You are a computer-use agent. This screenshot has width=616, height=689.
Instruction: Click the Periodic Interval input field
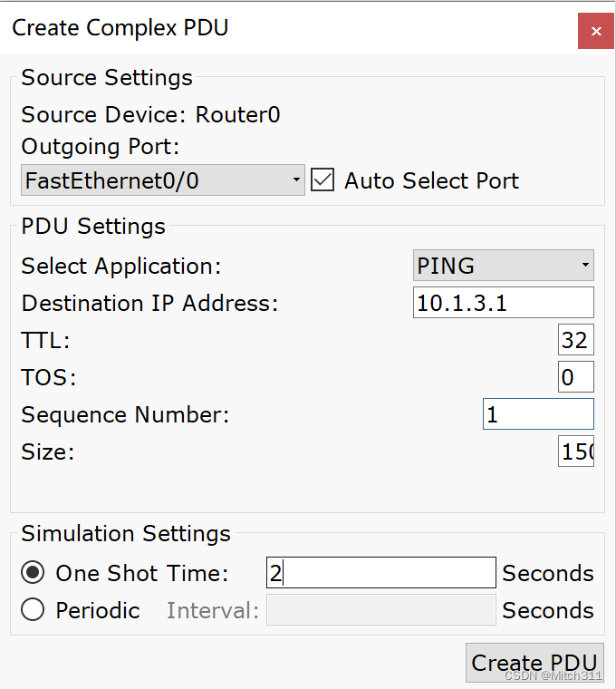click(x=380, y=610)
